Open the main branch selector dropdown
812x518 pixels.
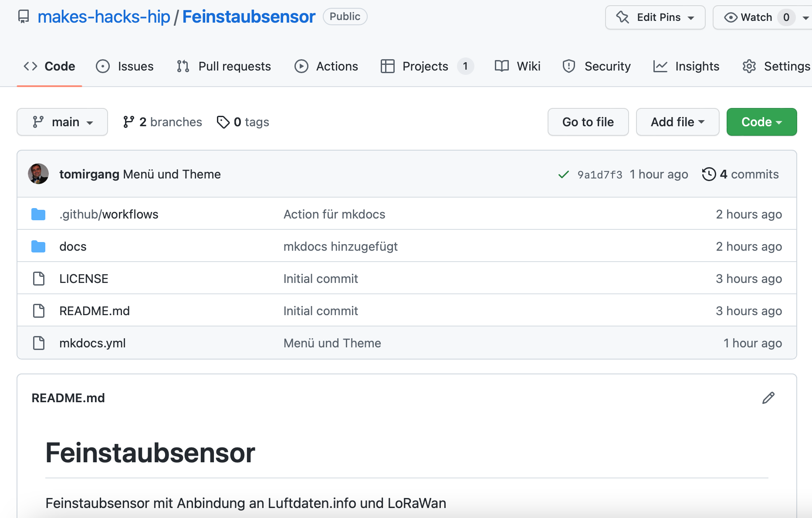(x=62, y=122)
